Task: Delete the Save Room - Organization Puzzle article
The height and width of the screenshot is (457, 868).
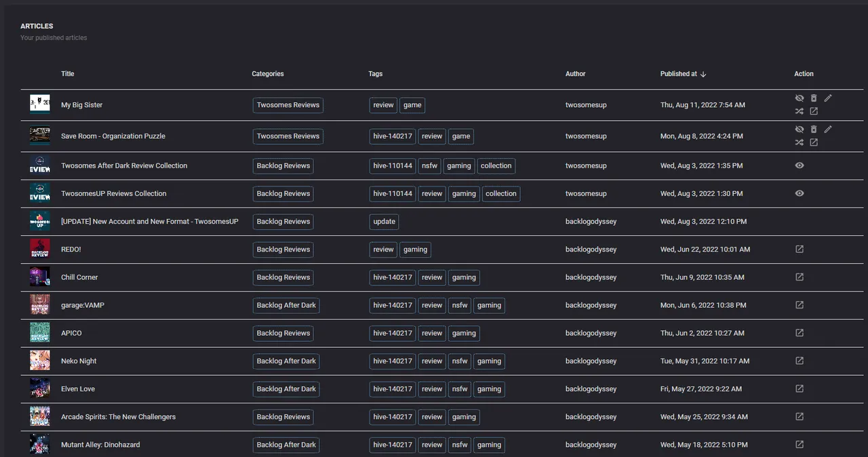Action: point(814,130)
